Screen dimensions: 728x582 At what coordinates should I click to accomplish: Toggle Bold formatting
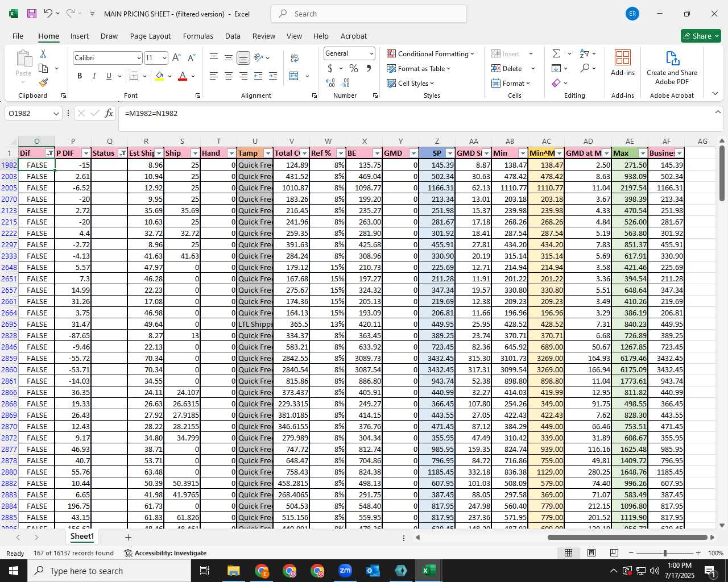(x=80, y=76)
